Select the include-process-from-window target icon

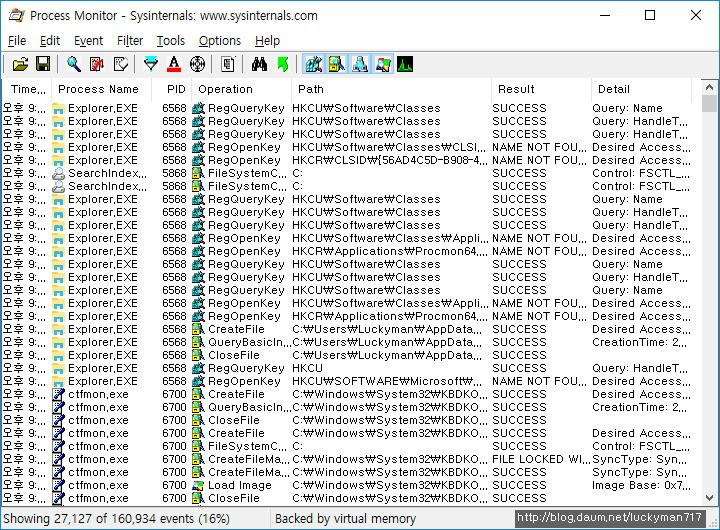tap(197, 64)
